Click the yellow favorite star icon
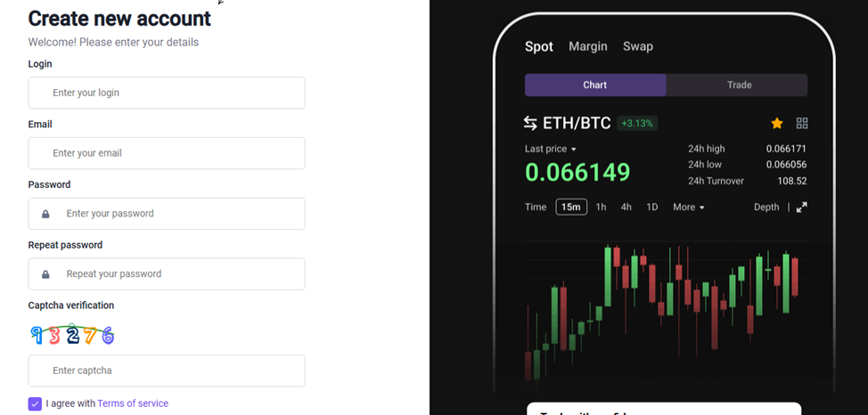 (777, 123)
